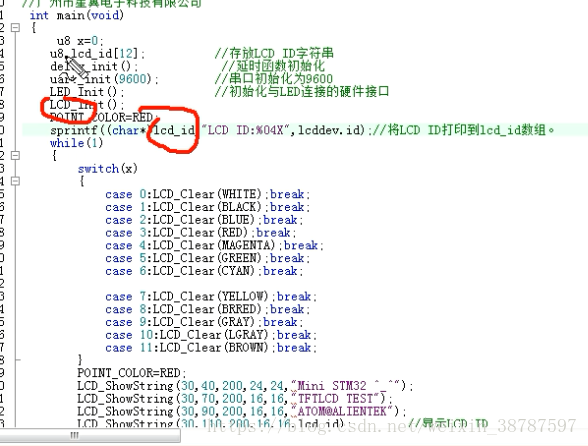Click POINT_COLOR=RED inside while loop
This screenshot has height=446, width=588.
click(x=131, y=373)
